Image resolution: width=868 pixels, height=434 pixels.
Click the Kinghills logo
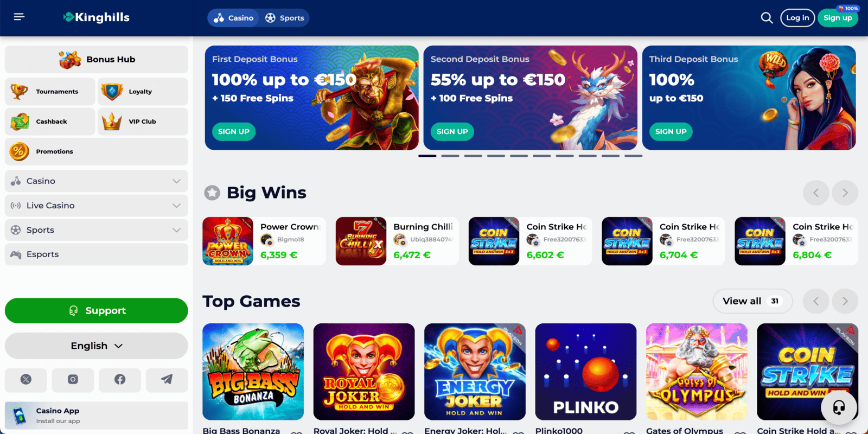[x=97, y=17]
